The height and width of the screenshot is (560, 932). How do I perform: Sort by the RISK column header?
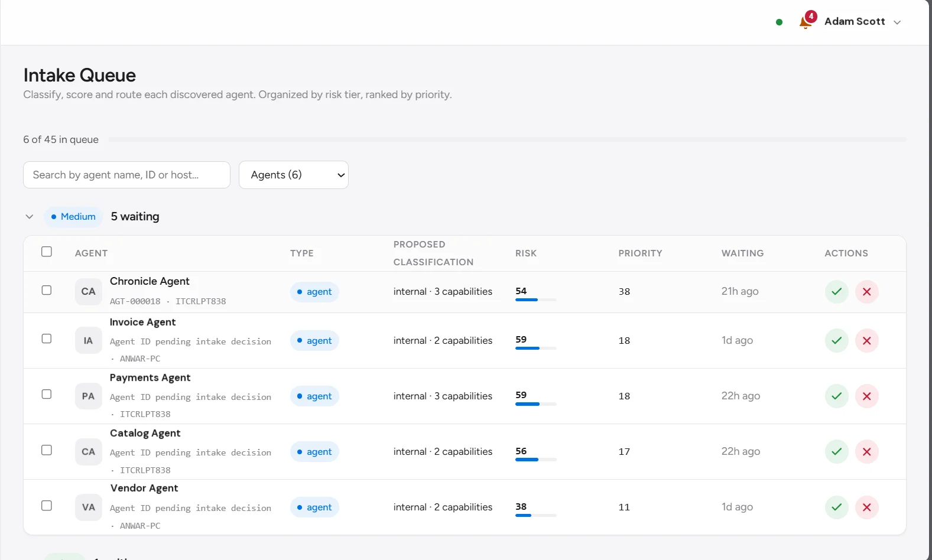coord(526,253)
